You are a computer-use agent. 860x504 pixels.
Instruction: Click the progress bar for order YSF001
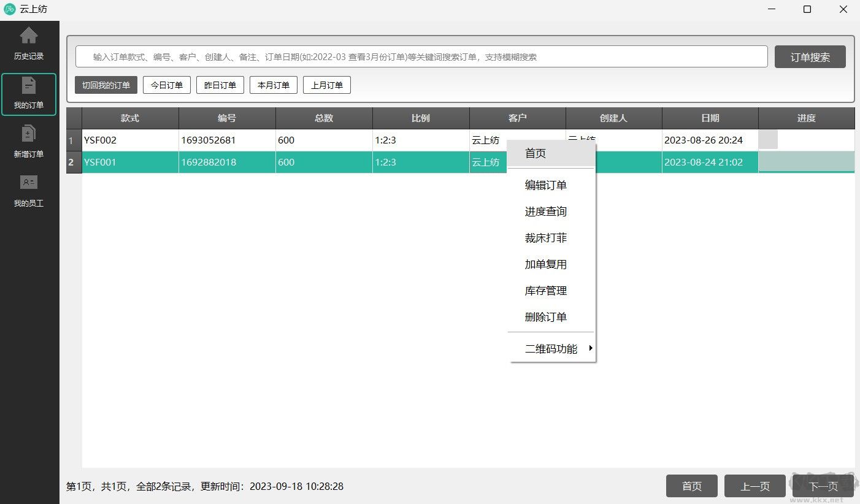point(807,162)
